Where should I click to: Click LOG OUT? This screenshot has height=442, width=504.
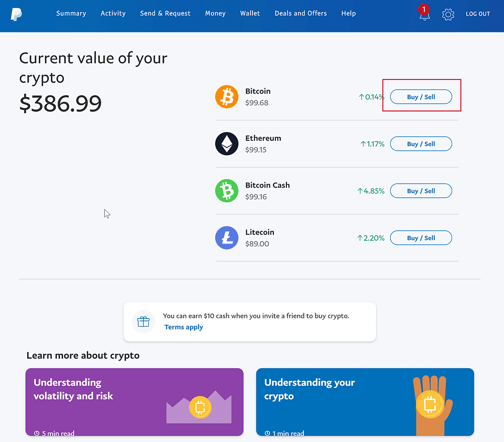478,14
